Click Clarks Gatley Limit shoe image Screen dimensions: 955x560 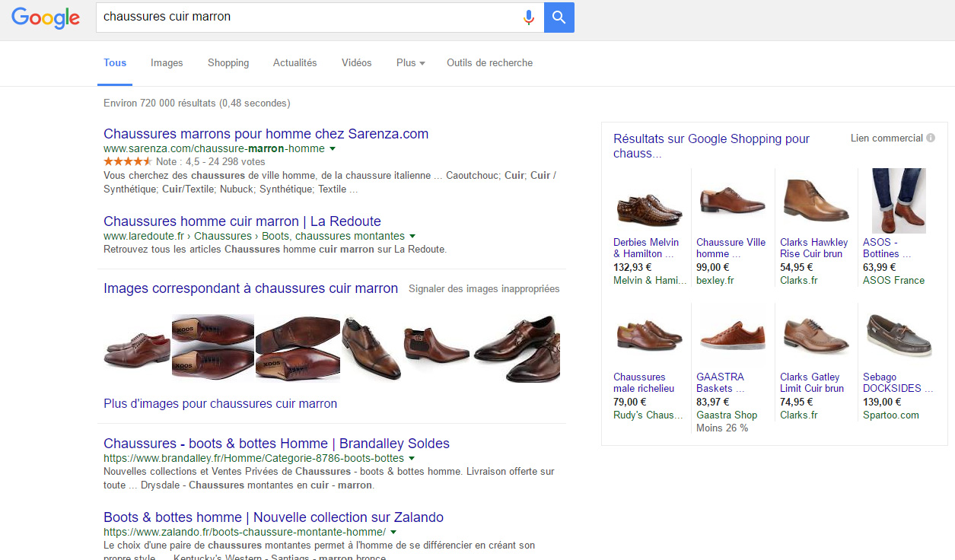816,336
